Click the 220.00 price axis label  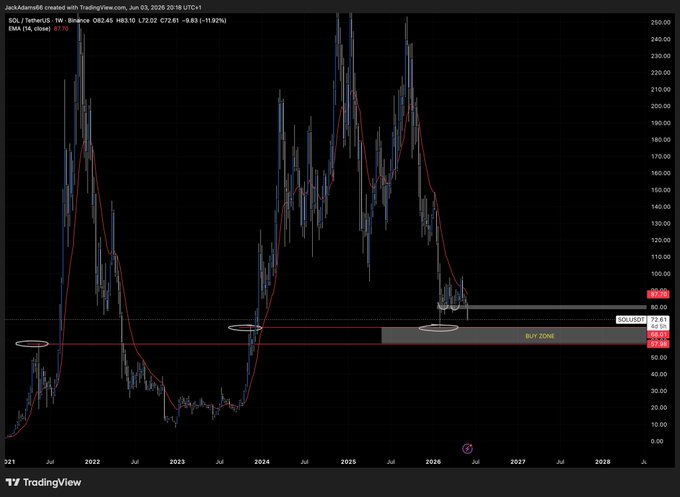click(660, 73)
